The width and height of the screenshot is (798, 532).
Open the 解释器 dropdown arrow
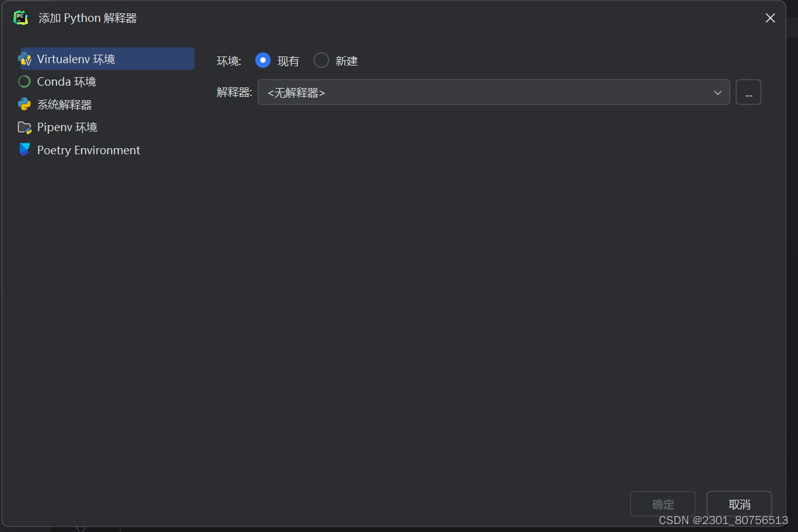pyautogui.click(x=718, y=92)
